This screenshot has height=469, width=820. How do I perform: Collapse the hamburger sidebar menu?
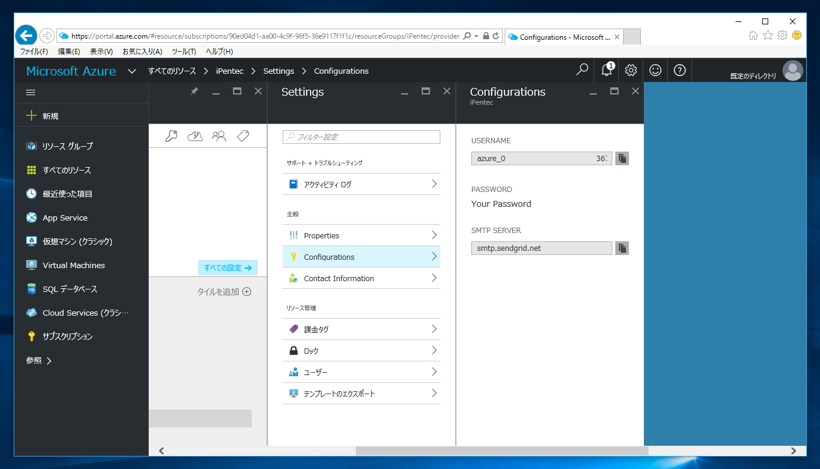(x=31, y=92)
